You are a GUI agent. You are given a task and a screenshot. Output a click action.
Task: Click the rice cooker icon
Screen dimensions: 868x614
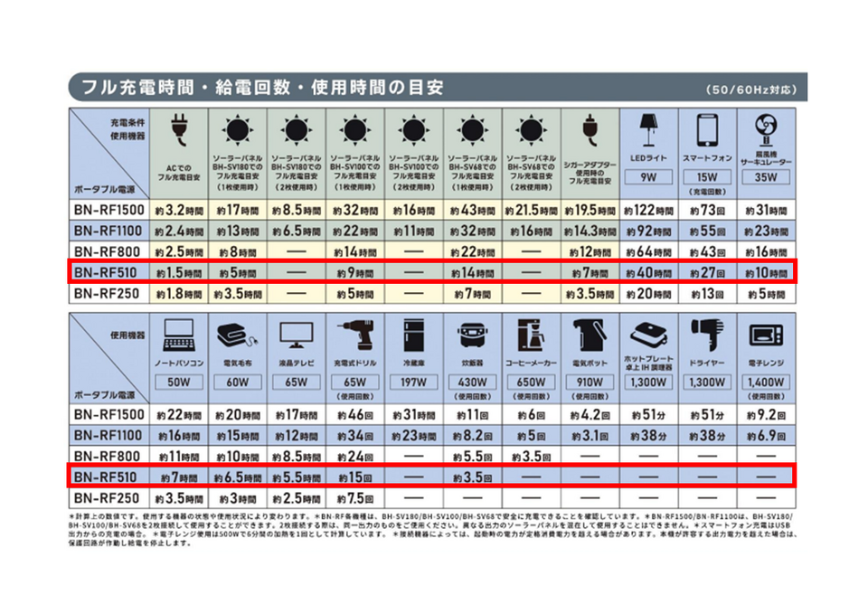(x=472, y=336)
